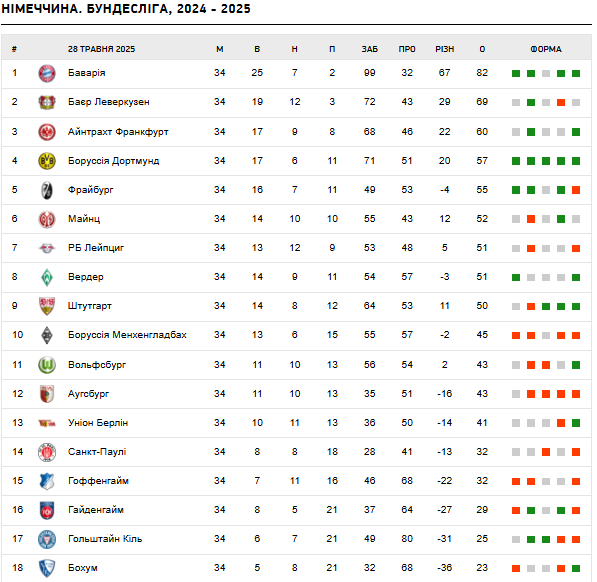Click the Borussia Dortmund BVB logo
Image resolution: width=597 pixels, height=582 pixels.
tap(47, 161)
